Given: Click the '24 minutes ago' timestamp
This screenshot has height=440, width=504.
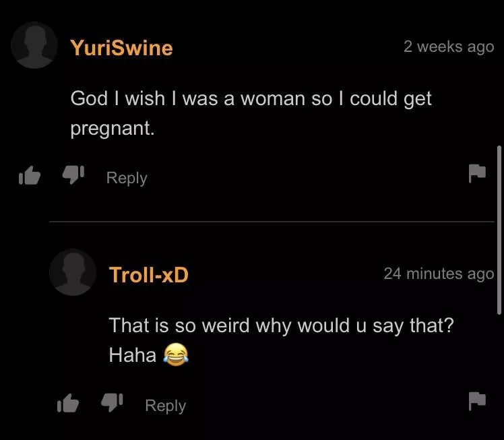Looking at the screenshot, I should (x=439, y=274).
